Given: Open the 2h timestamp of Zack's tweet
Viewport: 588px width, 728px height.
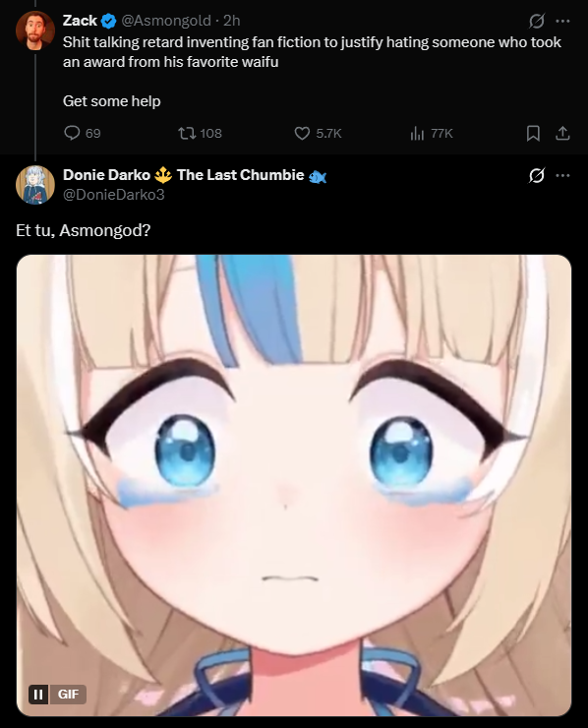Looking at the screenshot, I should [232, 21].
